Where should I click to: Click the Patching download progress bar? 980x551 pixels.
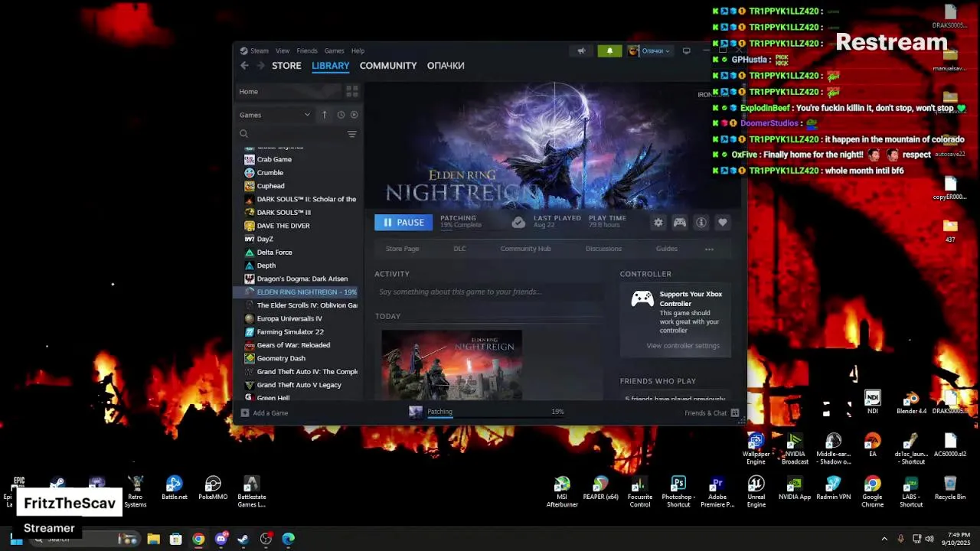click(x=495, y=417)
